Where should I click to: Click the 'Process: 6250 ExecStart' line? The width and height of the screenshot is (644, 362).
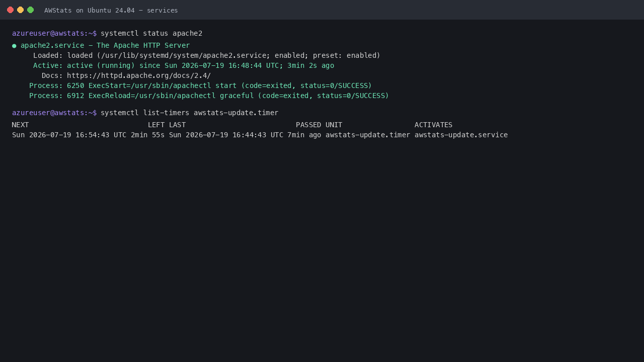click(201, 85)
